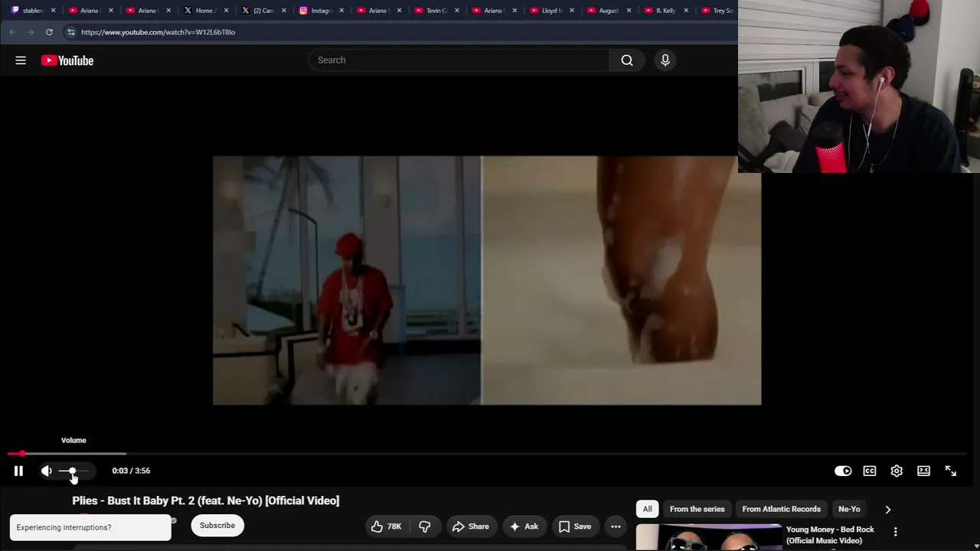Start voice search with the microphone
The width and height of the screenshot is (980, 551).
665,60
